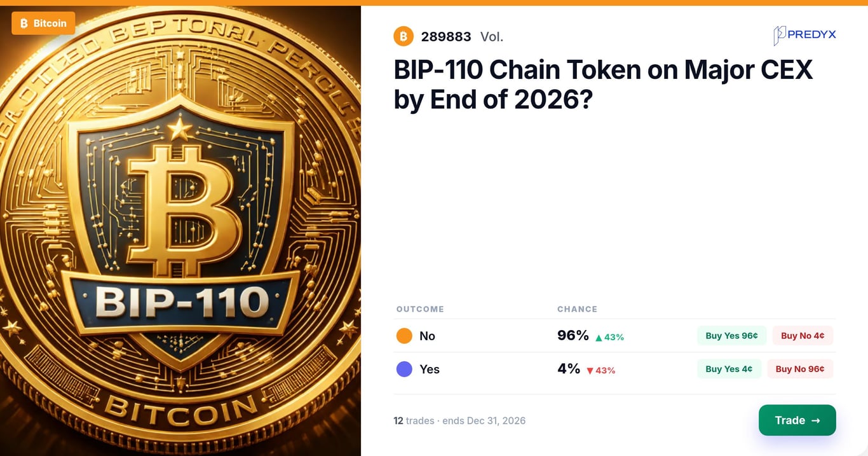Open the Predyx logo link

tap(804, 36)
